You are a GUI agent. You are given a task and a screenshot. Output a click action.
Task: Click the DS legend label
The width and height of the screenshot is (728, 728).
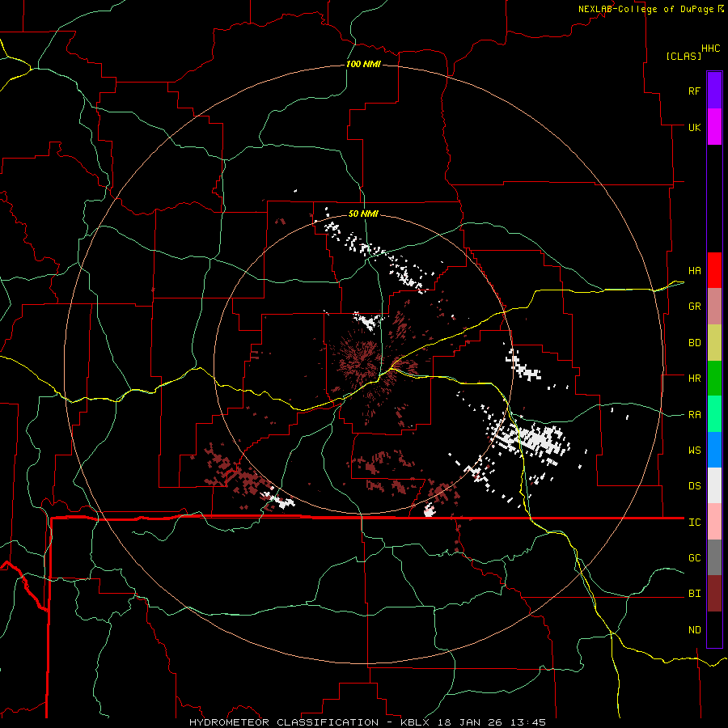tap(694, 486)
